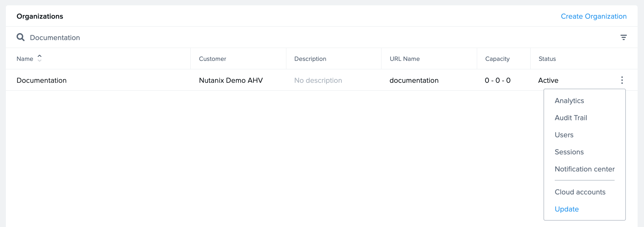Click the 0 - 0 - 0 capacity value

tap(498, 80)
